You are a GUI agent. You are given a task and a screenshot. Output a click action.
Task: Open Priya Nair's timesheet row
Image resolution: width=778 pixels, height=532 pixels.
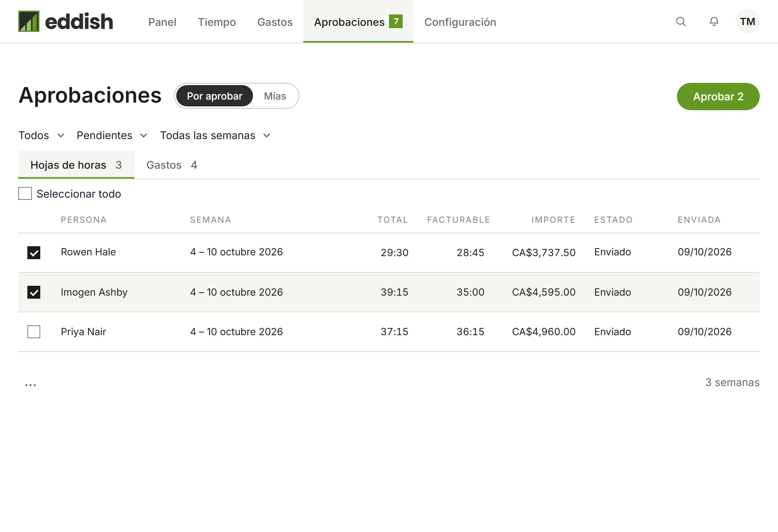tap(389, 332)
